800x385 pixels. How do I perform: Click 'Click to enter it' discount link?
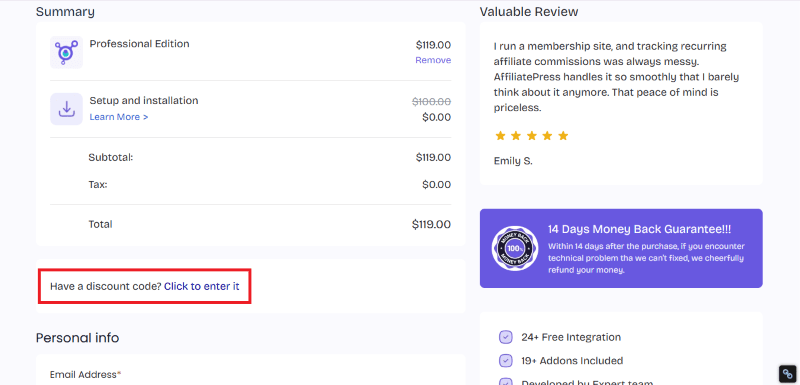pos(202,286)
